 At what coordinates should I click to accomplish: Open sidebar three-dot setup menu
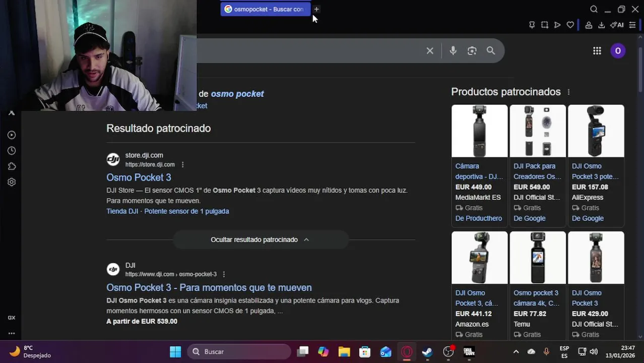tap(12, 333)
